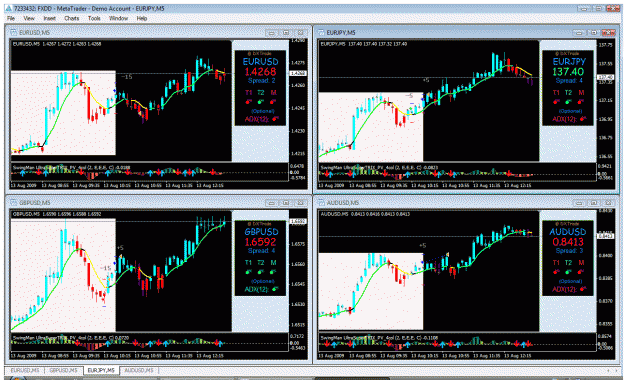Click the AUDUSD symbol label in info panel
Image resolution: width=625 pixels, height=380 pixels.
point(568,232)
